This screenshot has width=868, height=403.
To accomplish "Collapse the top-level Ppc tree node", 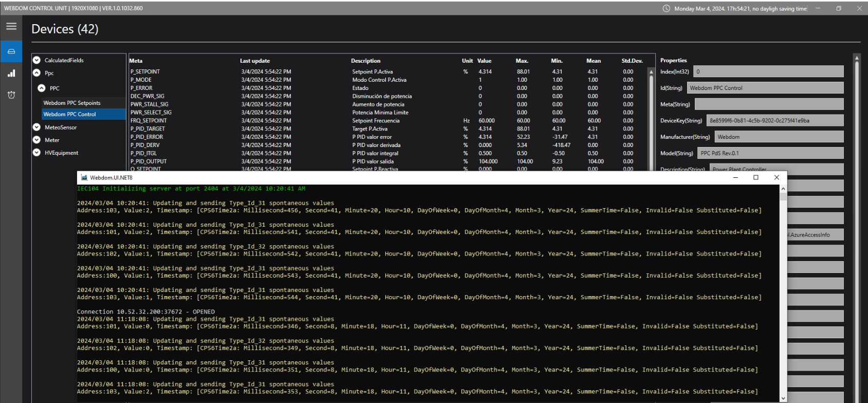I will click(x=36, y=73).
